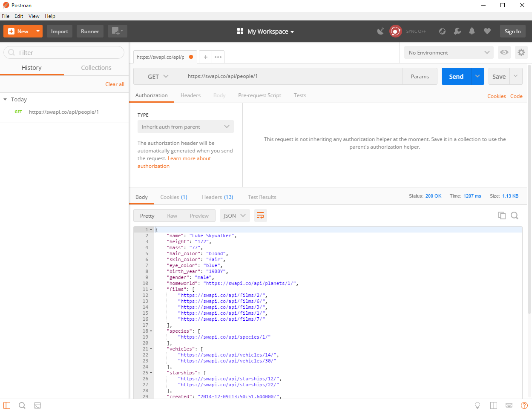The height and width of the screenshot is (411, 532).
Task: Switch to request Headers tab
Action: 190,95
